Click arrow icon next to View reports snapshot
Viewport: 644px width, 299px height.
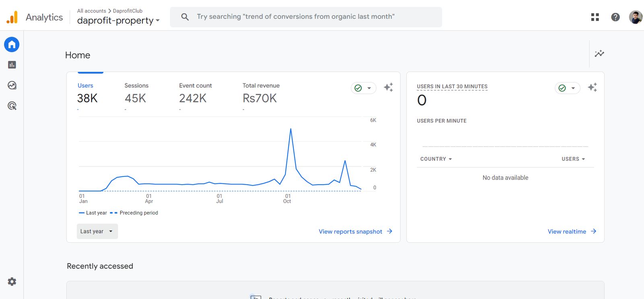coord(390,231)
